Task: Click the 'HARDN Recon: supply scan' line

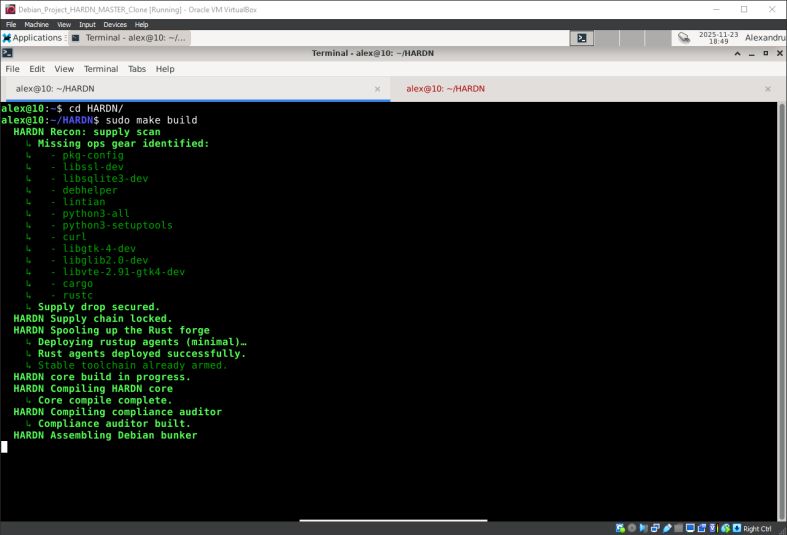Action: point(87,131)
